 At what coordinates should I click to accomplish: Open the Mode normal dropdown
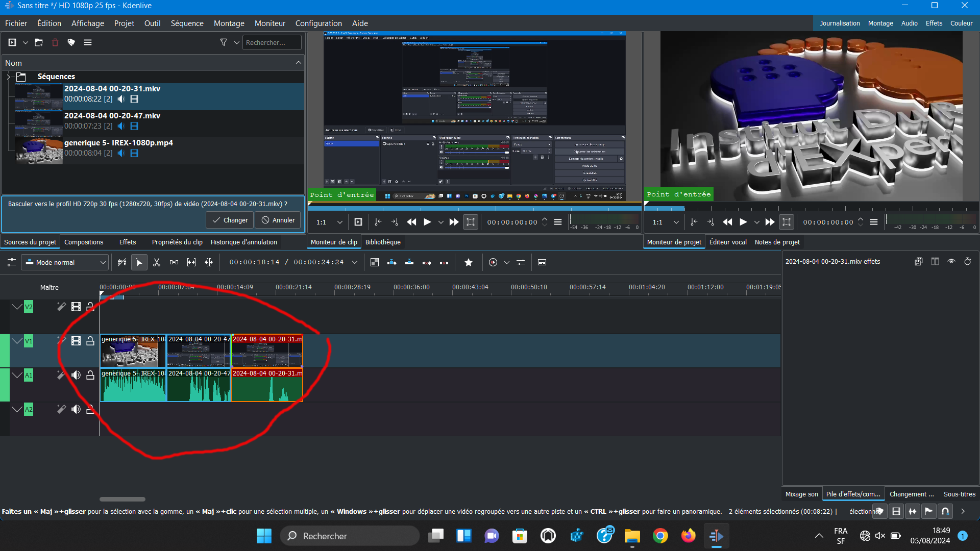click(x=65, y=262)
